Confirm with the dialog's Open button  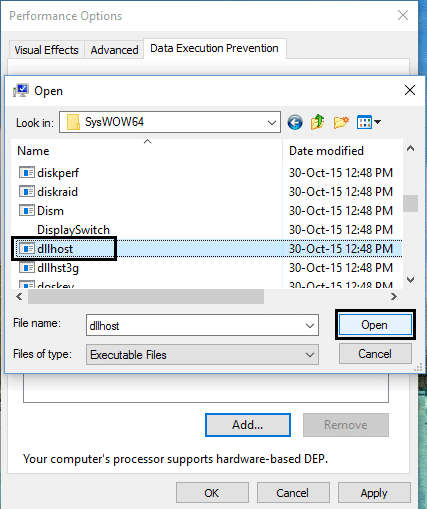(375, 325)
